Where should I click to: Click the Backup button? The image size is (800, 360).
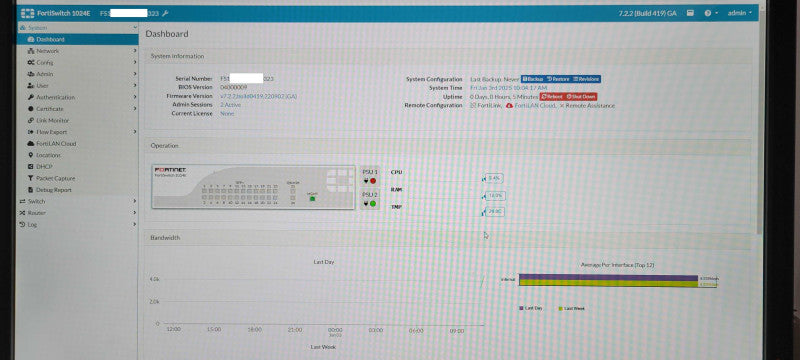coord(533,79)
